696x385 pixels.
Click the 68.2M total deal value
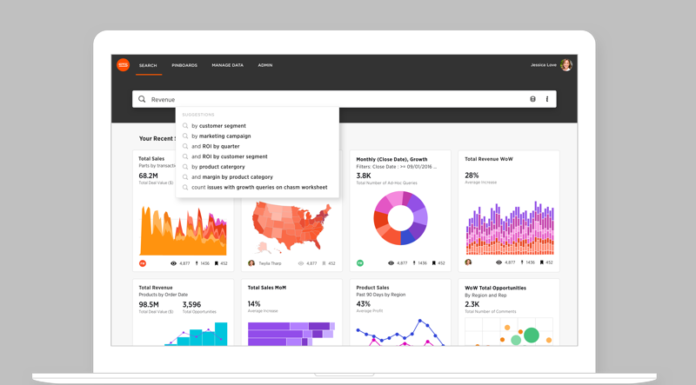148,176
